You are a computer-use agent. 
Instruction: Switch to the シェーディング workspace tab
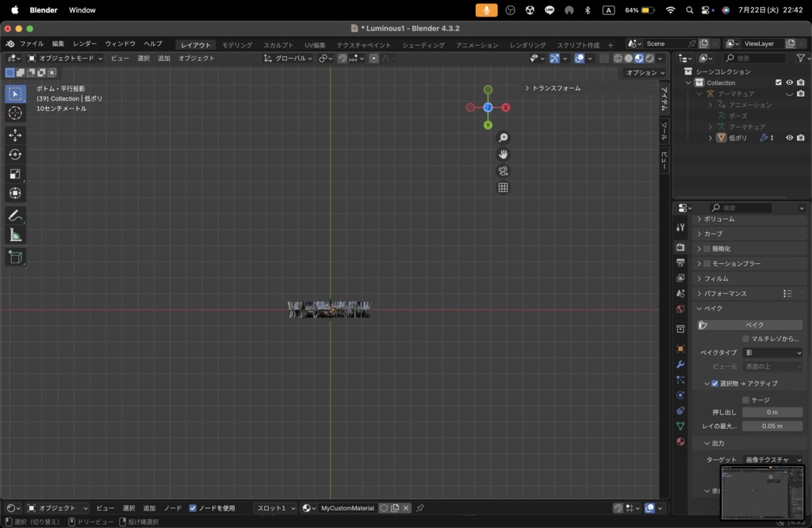point(423,45)
